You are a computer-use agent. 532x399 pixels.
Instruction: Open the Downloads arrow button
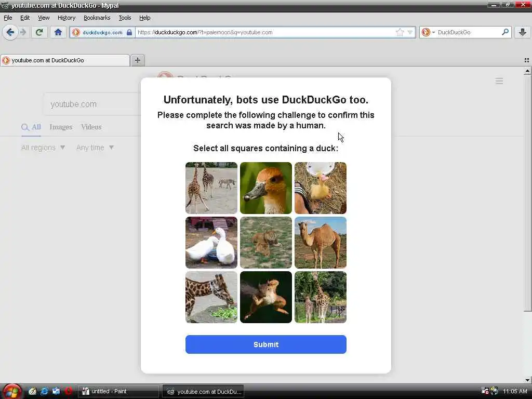[x=523, y=32]
